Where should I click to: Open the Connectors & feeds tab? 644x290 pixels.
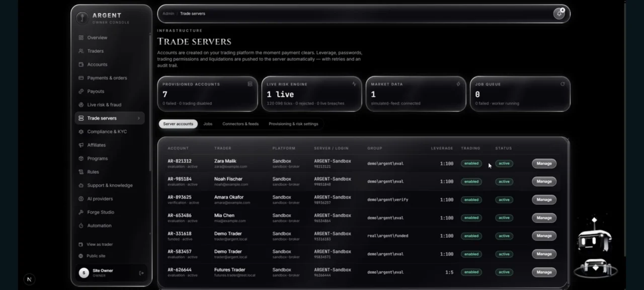[240, 124]
